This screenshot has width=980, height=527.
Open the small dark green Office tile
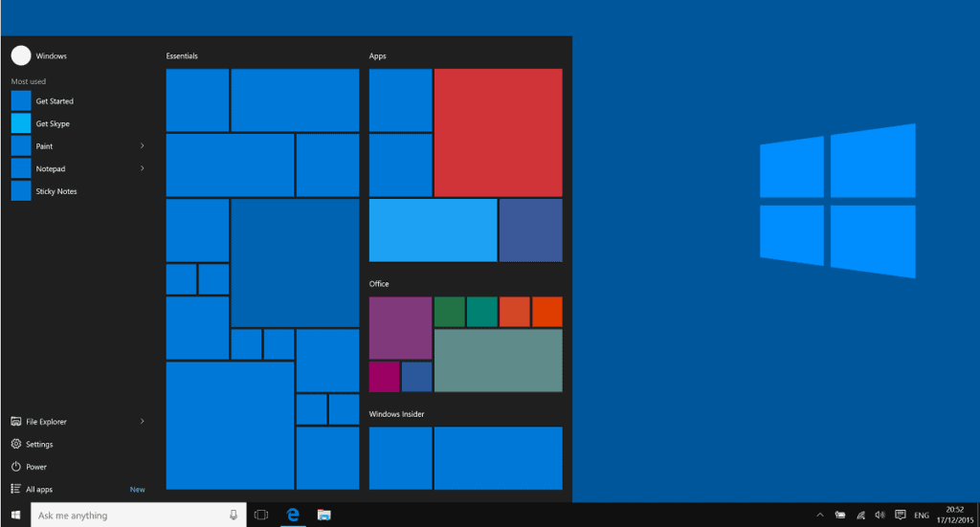(x=450, y=312)
